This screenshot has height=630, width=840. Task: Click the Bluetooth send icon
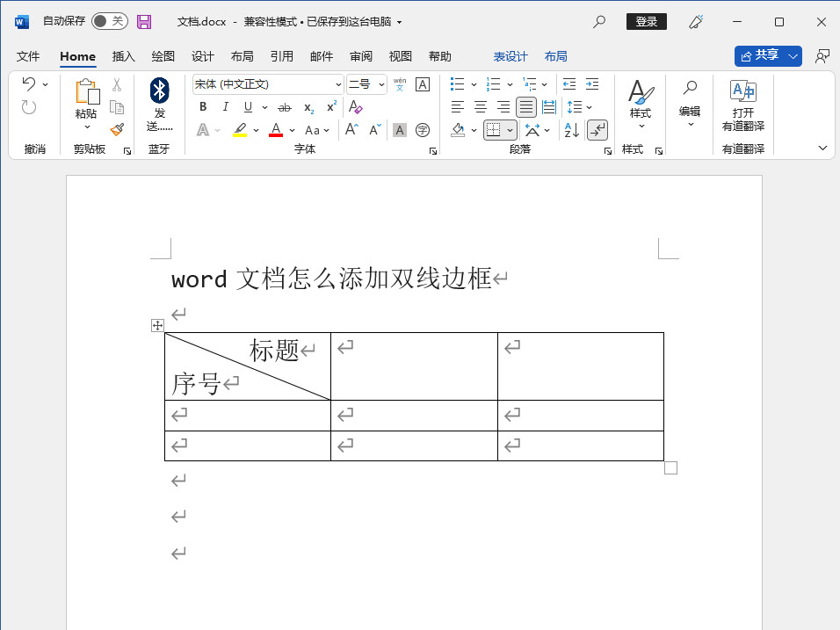[x=160, y=91]
